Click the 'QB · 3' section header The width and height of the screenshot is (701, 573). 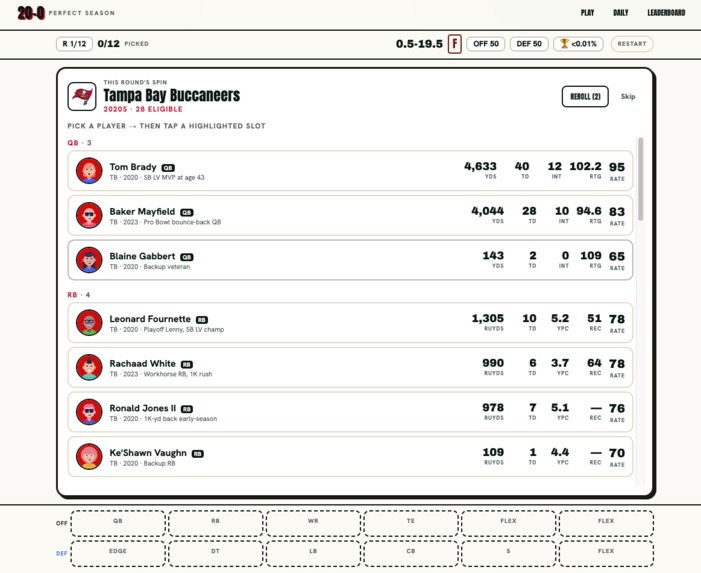[79, 143]
